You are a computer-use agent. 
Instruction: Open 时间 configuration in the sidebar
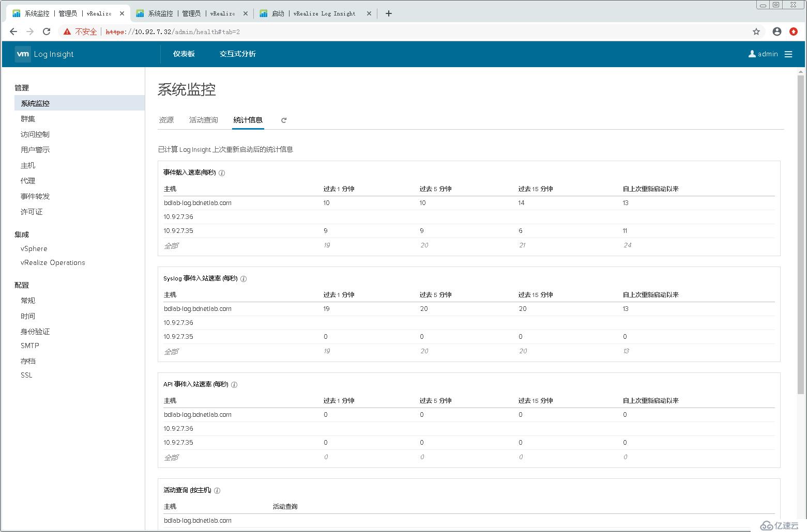(x=28, y=316)
